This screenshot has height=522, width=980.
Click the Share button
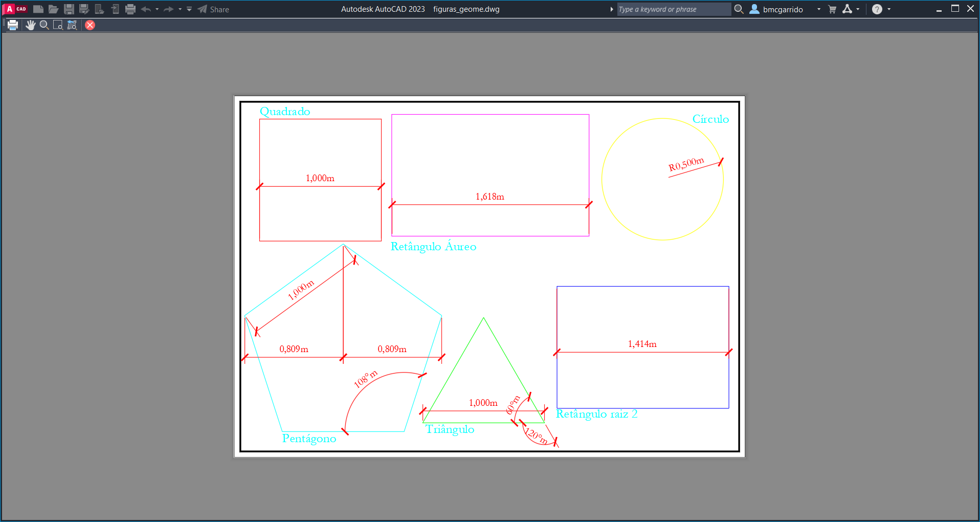tap(213, 9)
